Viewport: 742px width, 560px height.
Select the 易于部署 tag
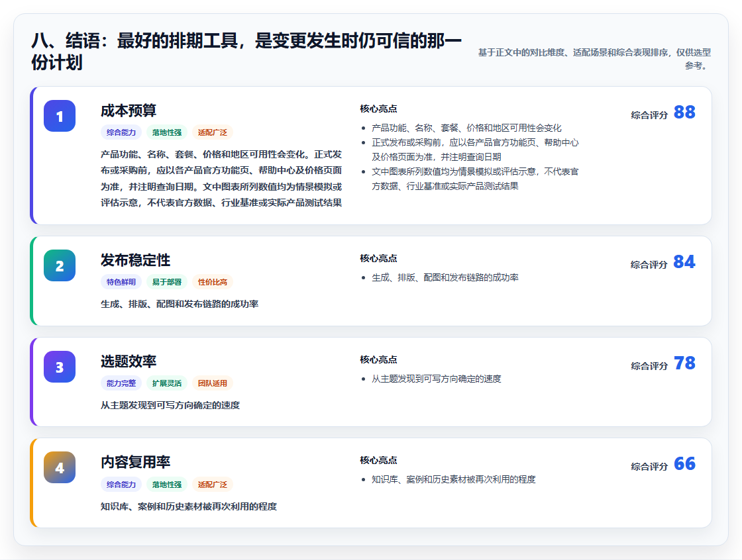(x=167, y=282)
